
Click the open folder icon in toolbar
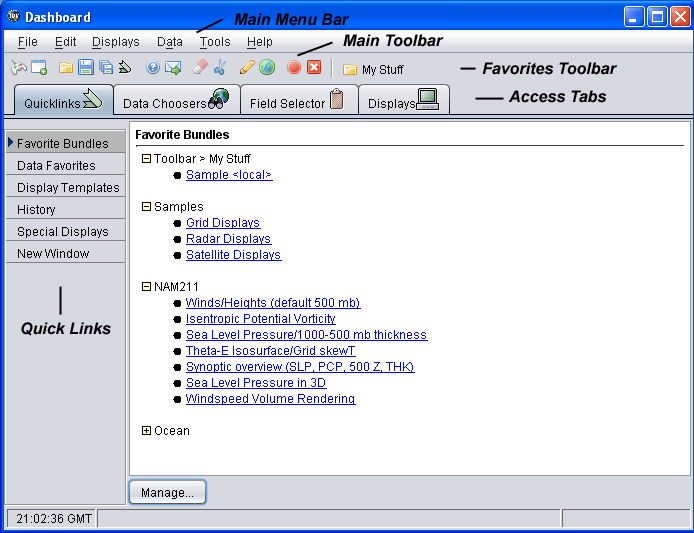(x=65, y=68)
